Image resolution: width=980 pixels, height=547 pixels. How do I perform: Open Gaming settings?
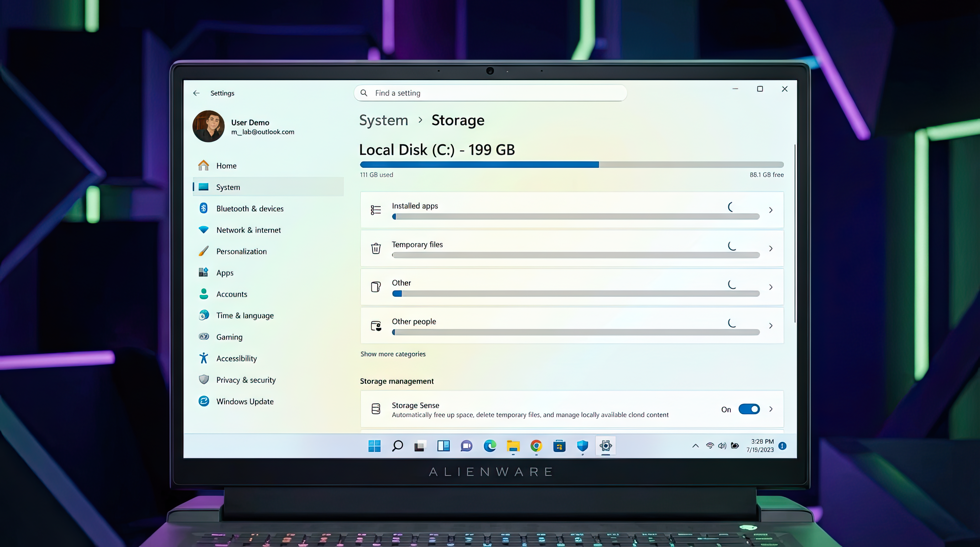229,337
